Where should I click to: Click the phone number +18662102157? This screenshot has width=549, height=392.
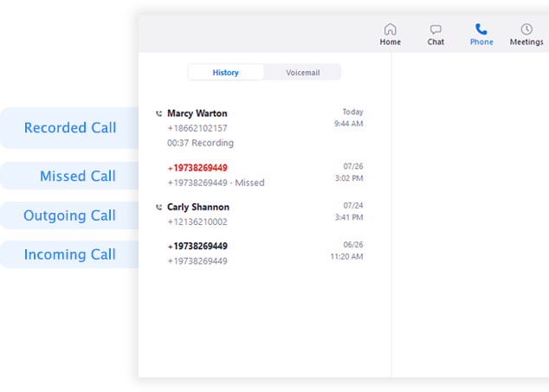tap(197, 128)
